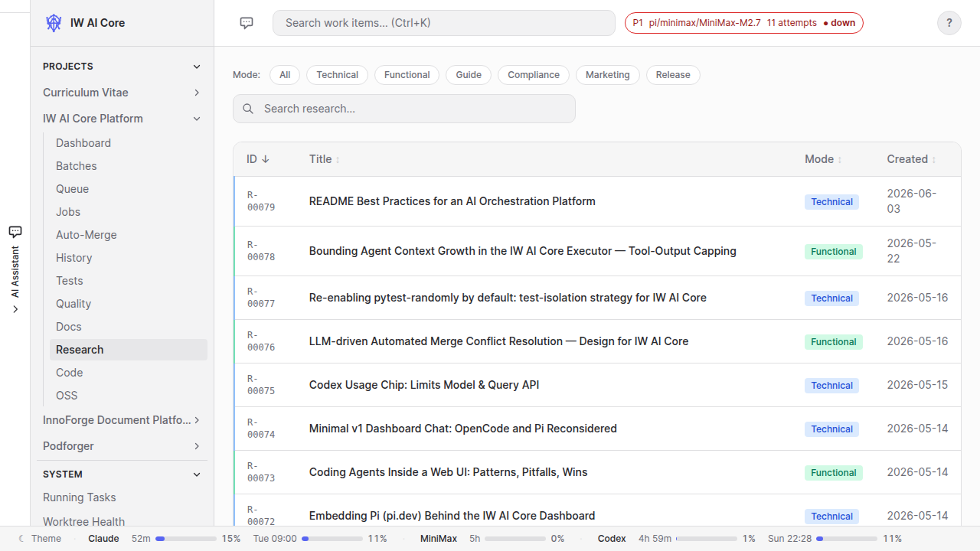Click the Codex 4h 59m usage bar
980x551 pixels.
707,539
